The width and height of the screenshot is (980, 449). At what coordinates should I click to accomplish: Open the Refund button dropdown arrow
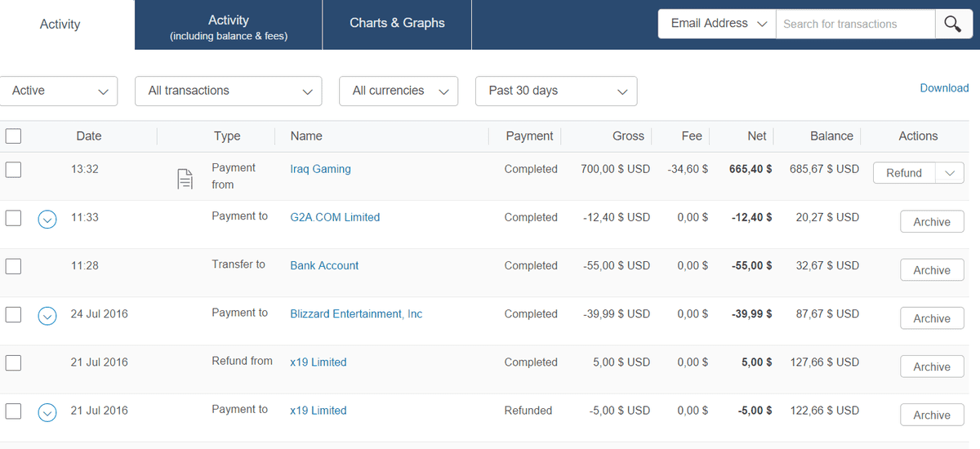949,173
